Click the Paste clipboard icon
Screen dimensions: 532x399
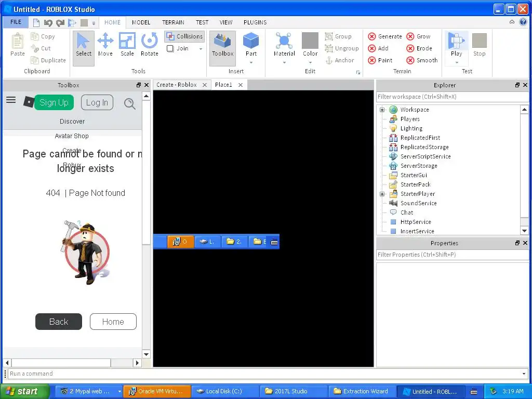click(17, 45)
